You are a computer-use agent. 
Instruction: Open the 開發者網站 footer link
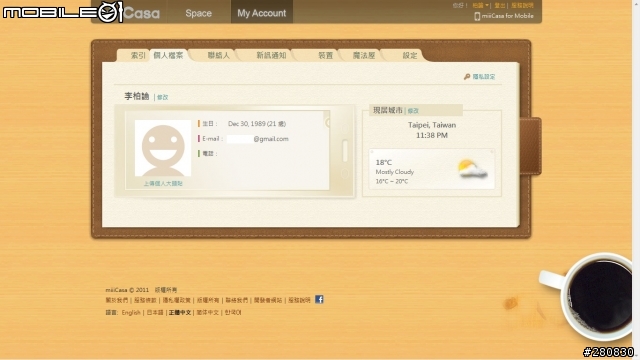click(x=268, y=300)
